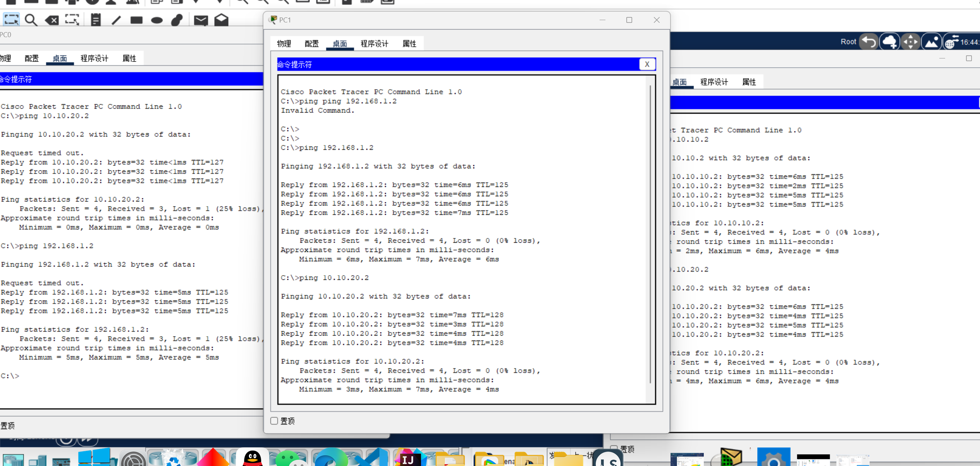Open the 配置 tab in PC1 window
980x466 pixels.
click(x=311, y=44)
